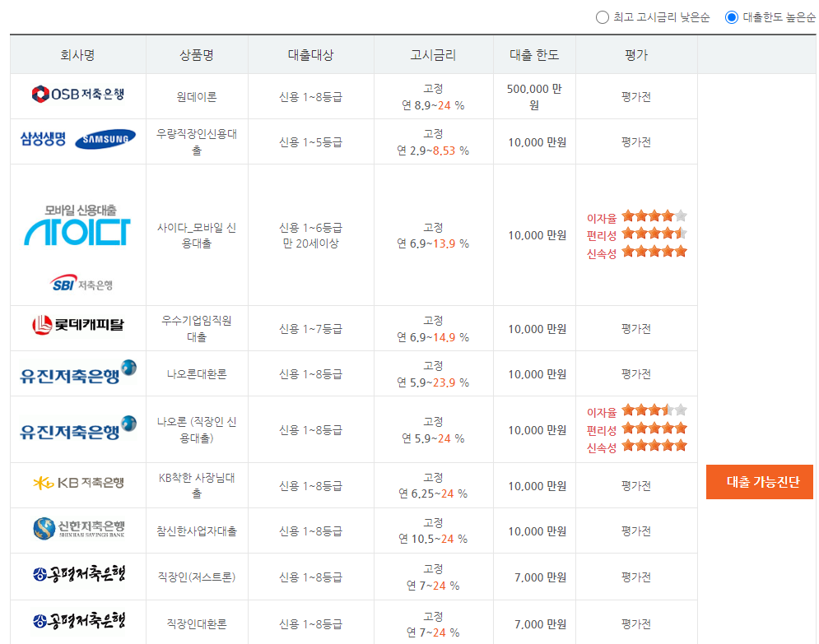Click 이자율 star rating for 사이다

pyautogui.click(x=654, y=216)
